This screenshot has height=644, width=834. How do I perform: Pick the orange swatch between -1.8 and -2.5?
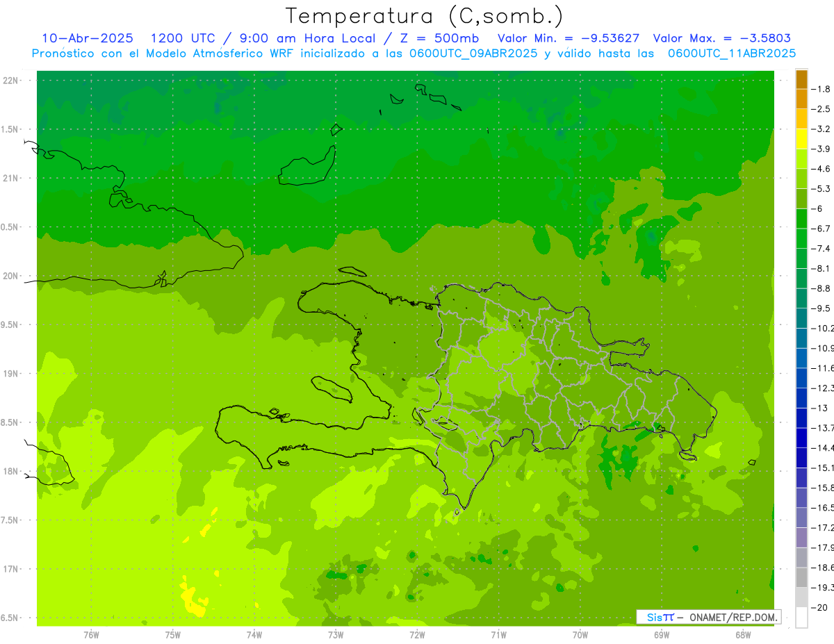tap(801, 99)
